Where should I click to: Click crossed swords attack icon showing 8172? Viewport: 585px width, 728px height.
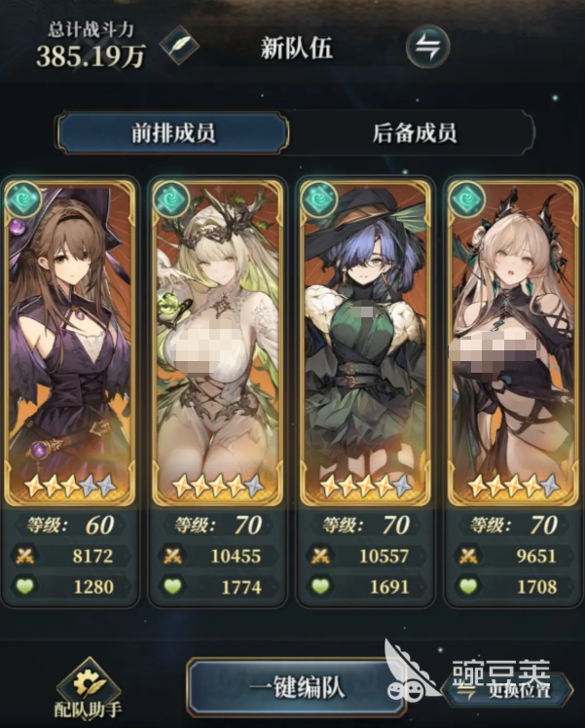[25, 556]
